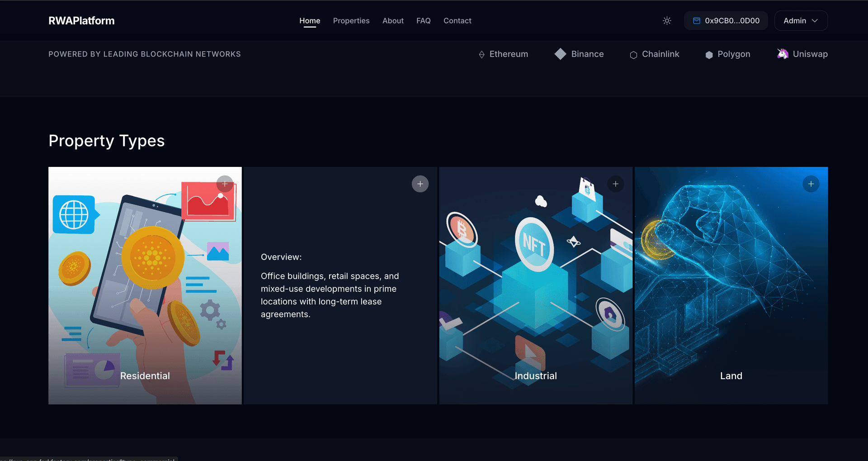Screen dimensions: 868x461
Task: Click the Binance diamond logo
Action: (560, 54)
